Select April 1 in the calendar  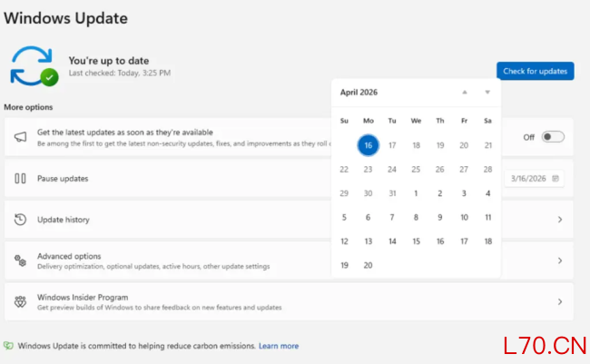click(416, 193)
